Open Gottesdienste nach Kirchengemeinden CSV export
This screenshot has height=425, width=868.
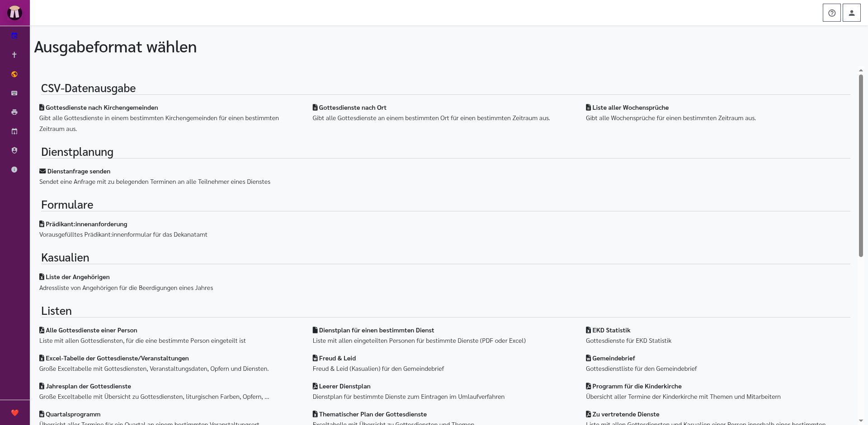102,107
